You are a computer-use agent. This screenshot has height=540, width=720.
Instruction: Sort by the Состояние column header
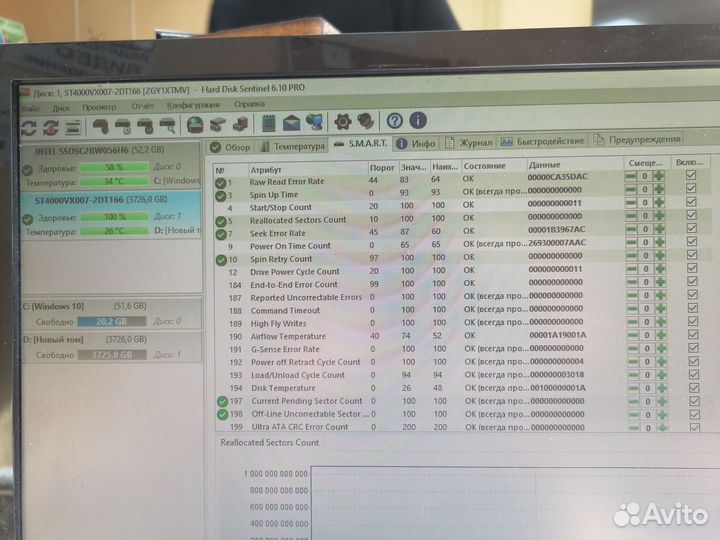(494, 166)
